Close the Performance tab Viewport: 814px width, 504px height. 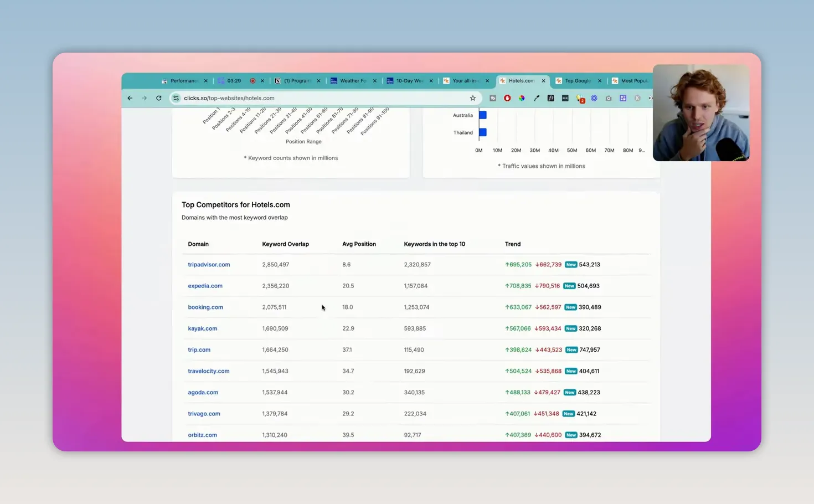click(x=205, y=81)
